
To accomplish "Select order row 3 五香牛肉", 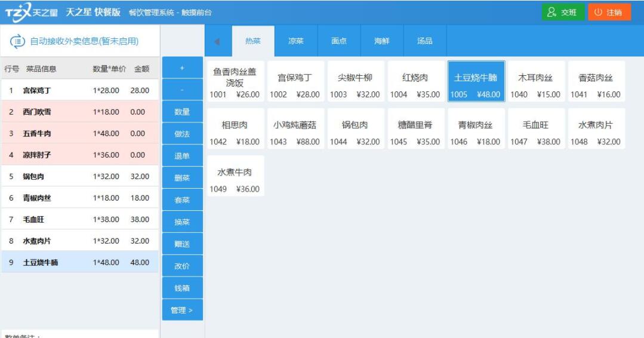I will pyautogui.click(x=79, y=134).
